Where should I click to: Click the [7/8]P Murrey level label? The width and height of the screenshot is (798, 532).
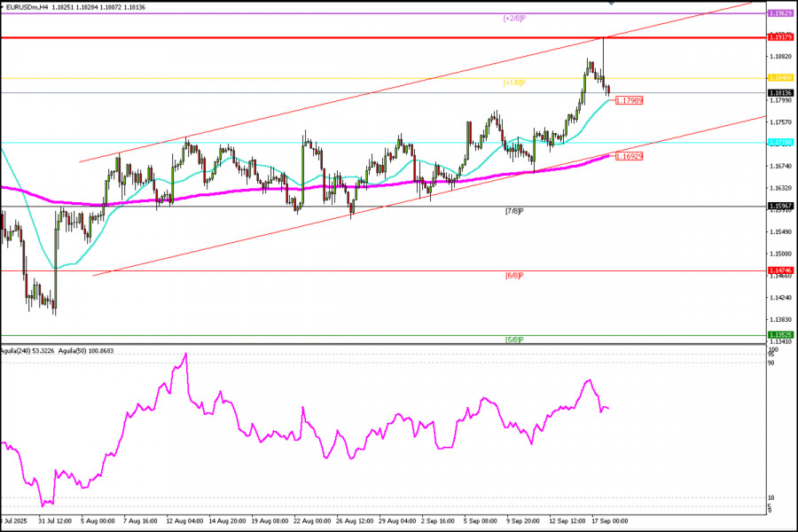[514, 211]
